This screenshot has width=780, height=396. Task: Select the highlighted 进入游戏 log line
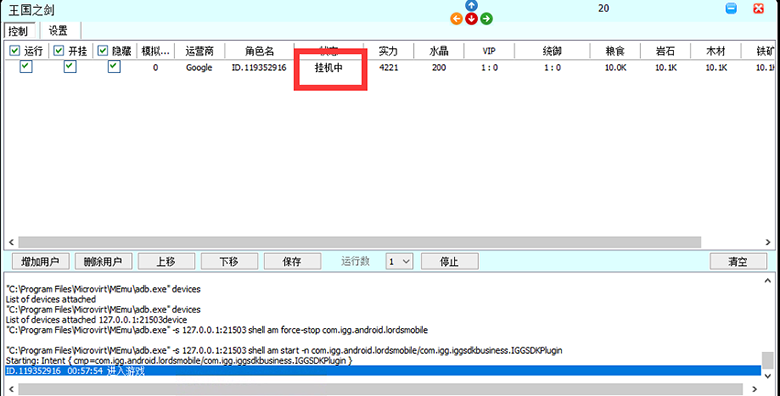pyautogui.click(x=383, y=371)
